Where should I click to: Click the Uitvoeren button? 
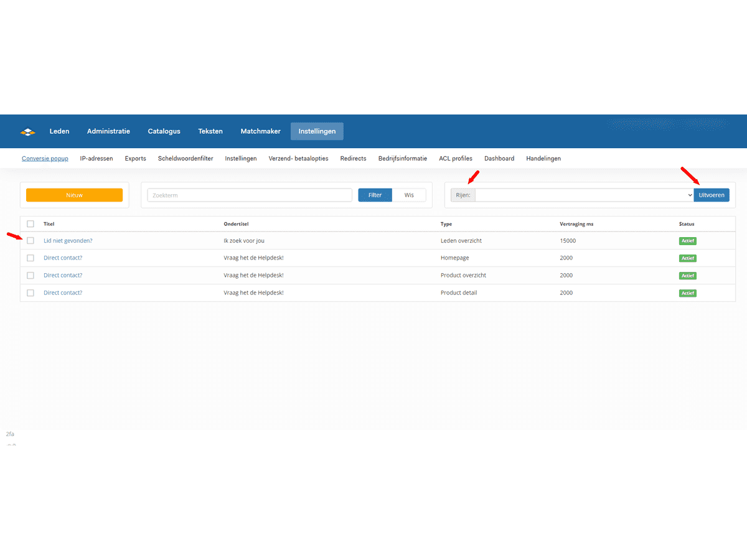click(x=712, y=195)
